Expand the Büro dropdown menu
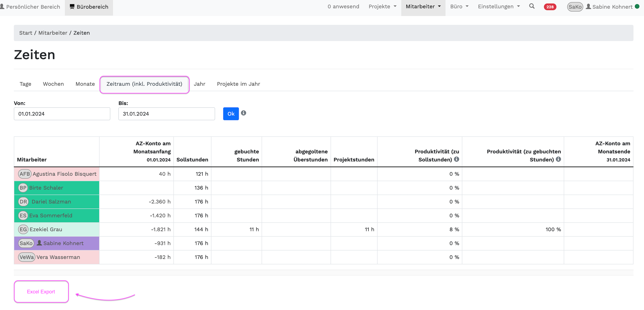 click(459, 7)
